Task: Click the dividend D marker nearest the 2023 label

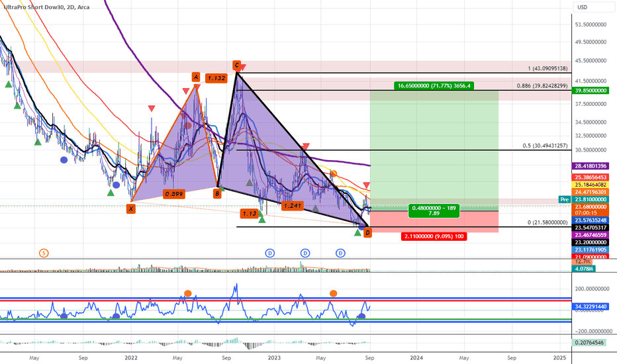Action: point(269,253)
